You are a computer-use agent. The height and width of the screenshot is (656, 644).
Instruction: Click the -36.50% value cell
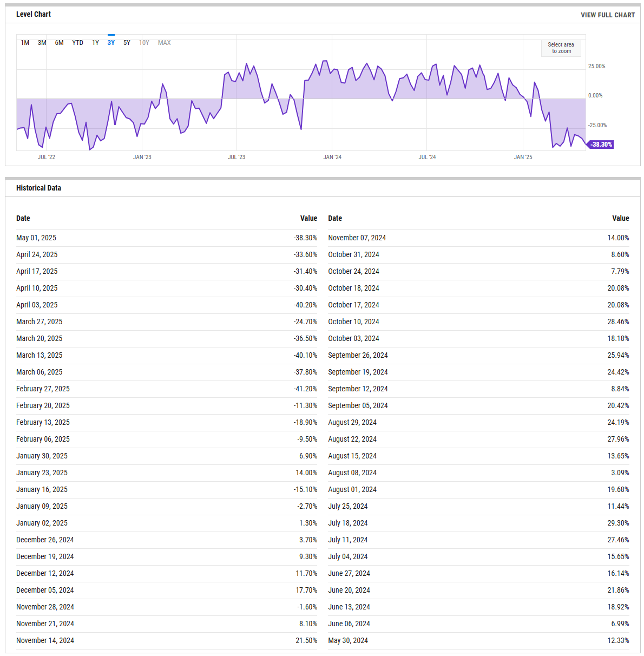tap(306, 339)
